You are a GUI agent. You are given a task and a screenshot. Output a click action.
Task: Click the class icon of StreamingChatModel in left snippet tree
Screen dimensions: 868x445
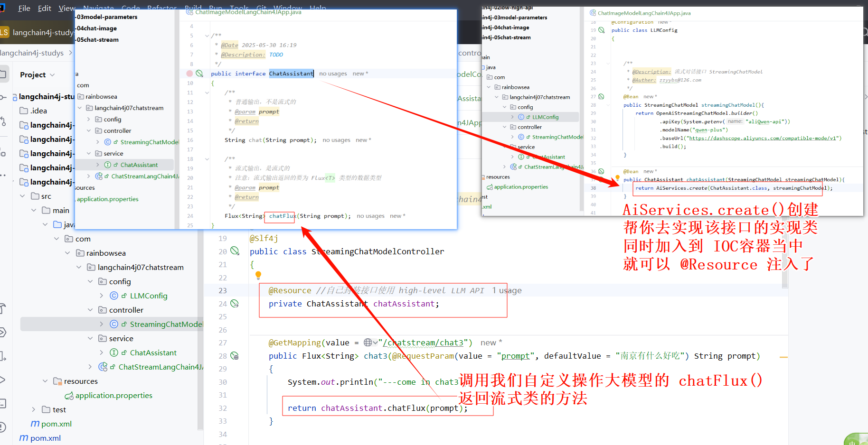[108, 142]
